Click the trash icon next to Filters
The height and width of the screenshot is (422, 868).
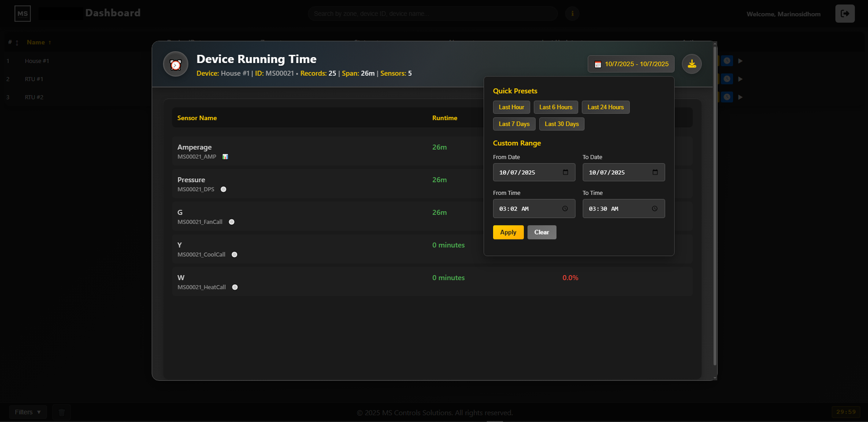[61, 412]
